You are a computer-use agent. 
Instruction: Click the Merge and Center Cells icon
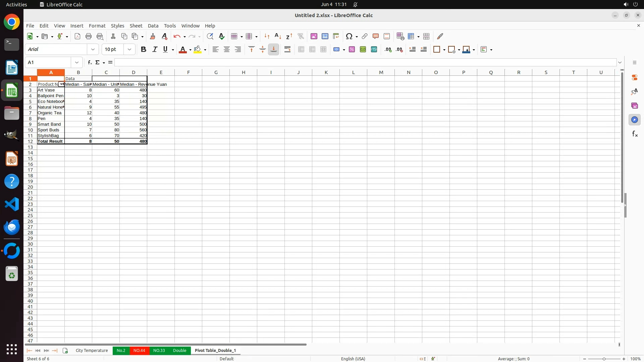pos(301,50)
